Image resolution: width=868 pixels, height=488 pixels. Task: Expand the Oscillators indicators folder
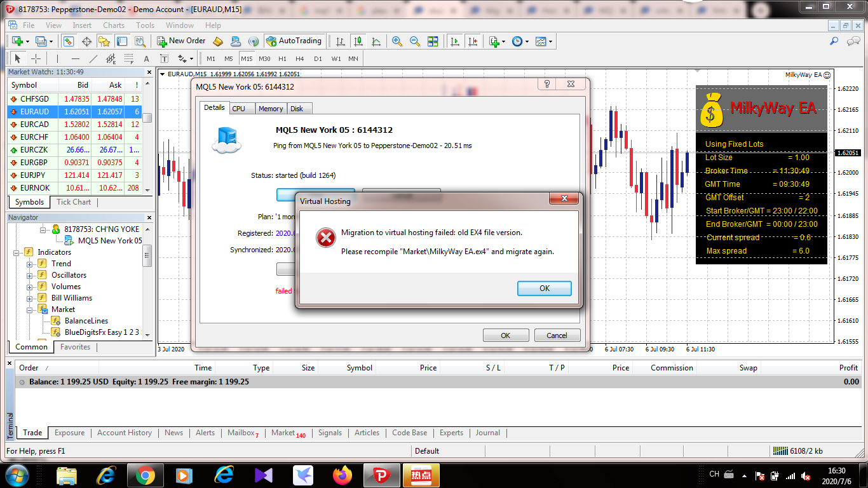(x=29, y=275)
